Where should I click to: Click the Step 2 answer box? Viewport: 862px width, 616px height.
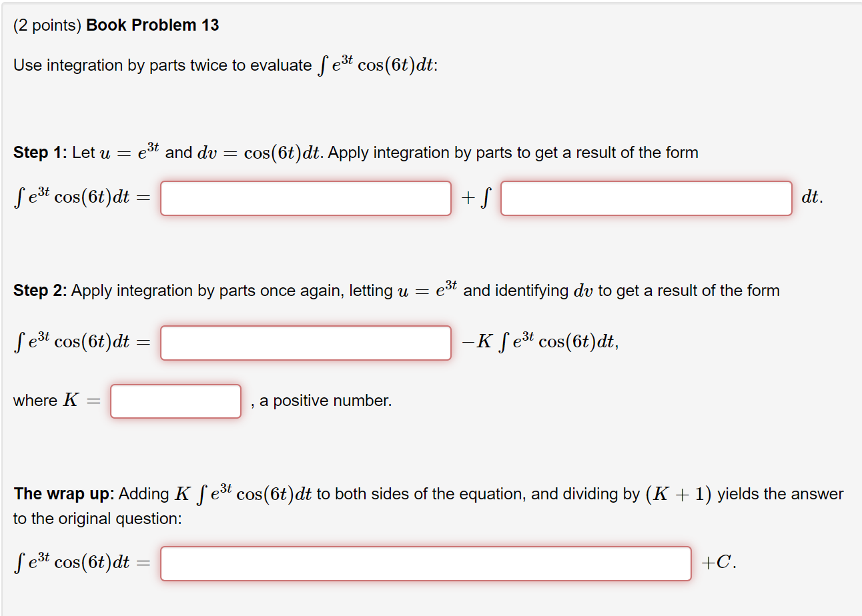[x=306, y=343]
